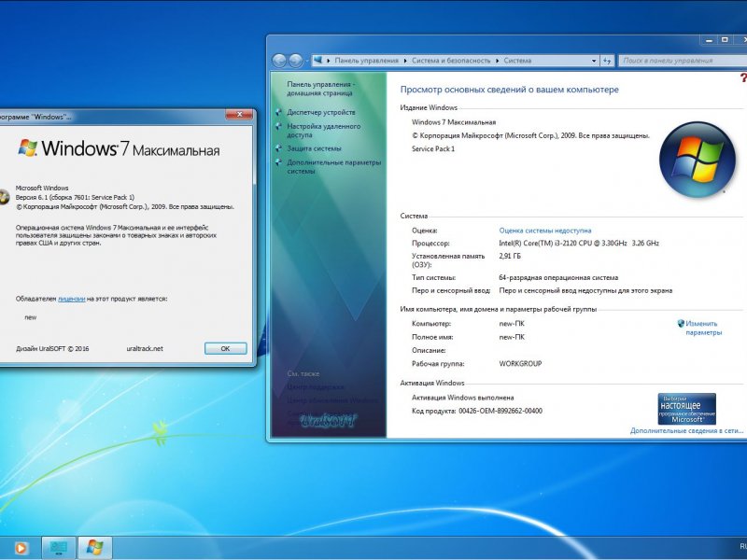This screenshot has width=747, height=560.
Task: Click the refresh button beside address bar
Action: 606,61
